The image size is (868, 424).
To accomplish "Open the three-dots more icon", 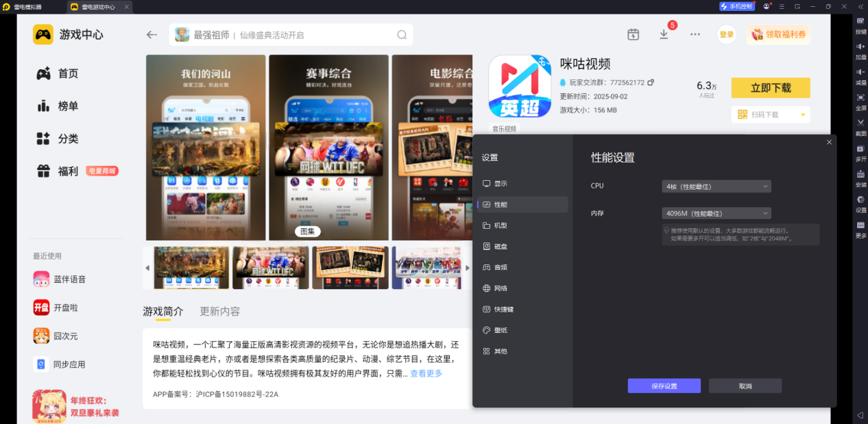I will [x=695, y=34].
